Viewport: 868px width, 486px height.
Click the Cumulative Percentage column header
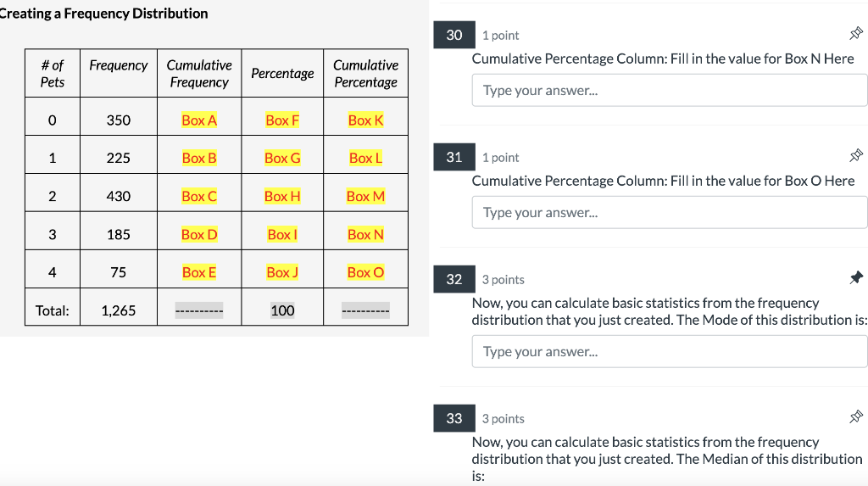click(x=365, y=73)
